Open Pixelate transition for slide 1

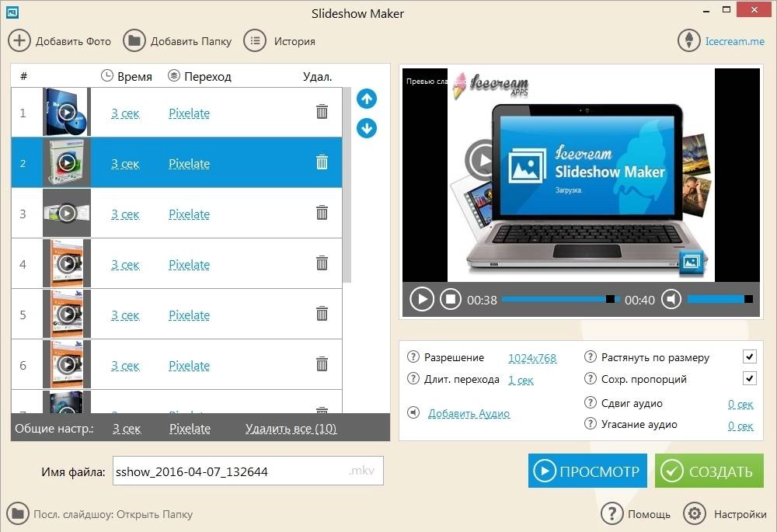(x=190, y=113)
